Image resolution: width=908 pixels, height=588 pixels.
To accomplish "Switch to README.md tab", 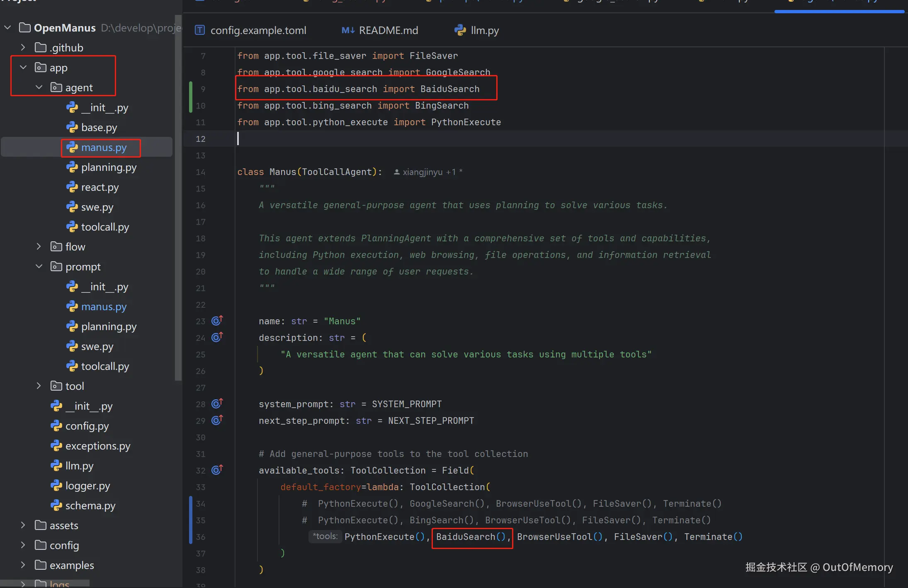I will point(388,30).
